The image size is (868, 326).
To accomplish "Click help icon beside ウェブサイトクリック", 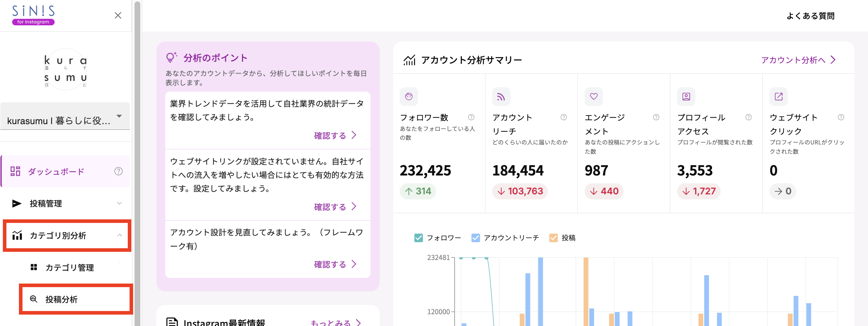I will point(841,117).
